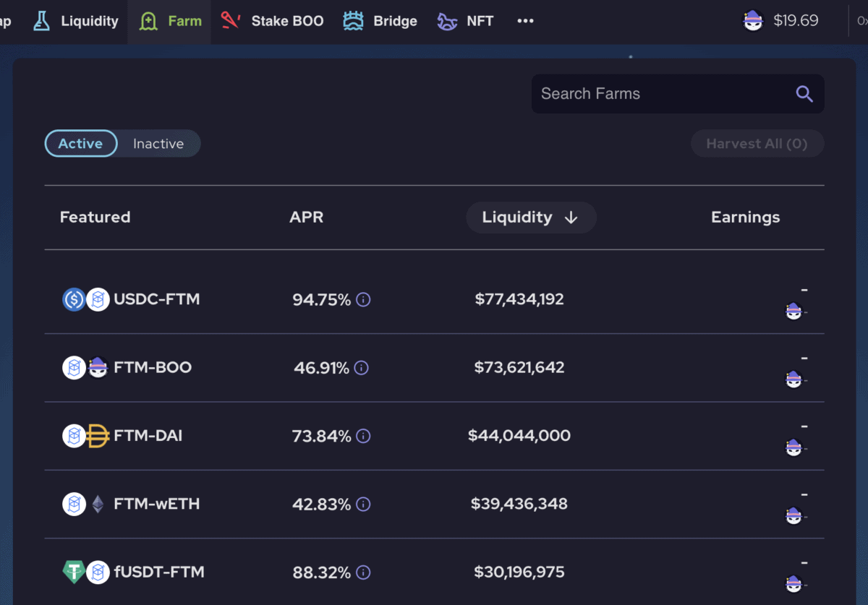868x605 pixels.
Task: Click the $73,621,642 liquidity value
Action: [519, 368]
